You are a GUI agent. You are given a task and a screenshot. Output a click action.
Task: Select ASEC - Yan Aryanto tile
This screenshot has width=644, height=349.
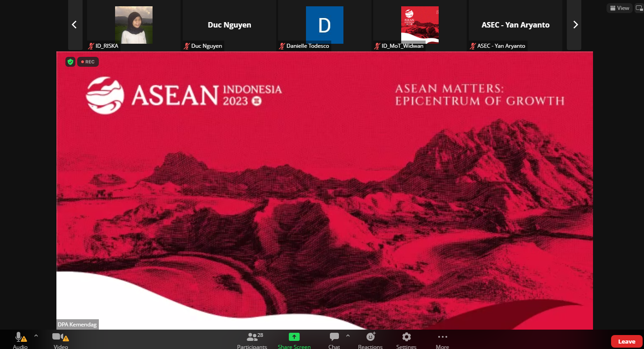tap(515, 25)
